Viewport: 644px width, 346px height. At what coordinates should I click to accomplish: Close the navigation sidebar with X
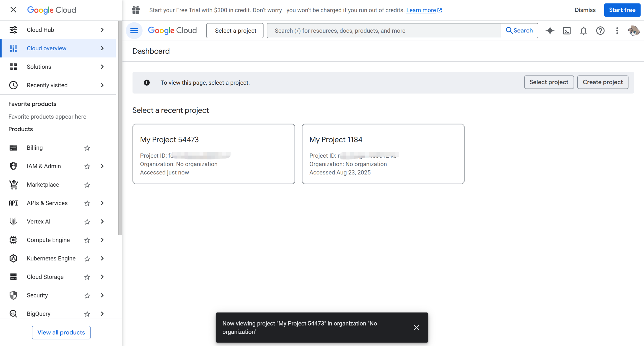[x=13, y=10]
